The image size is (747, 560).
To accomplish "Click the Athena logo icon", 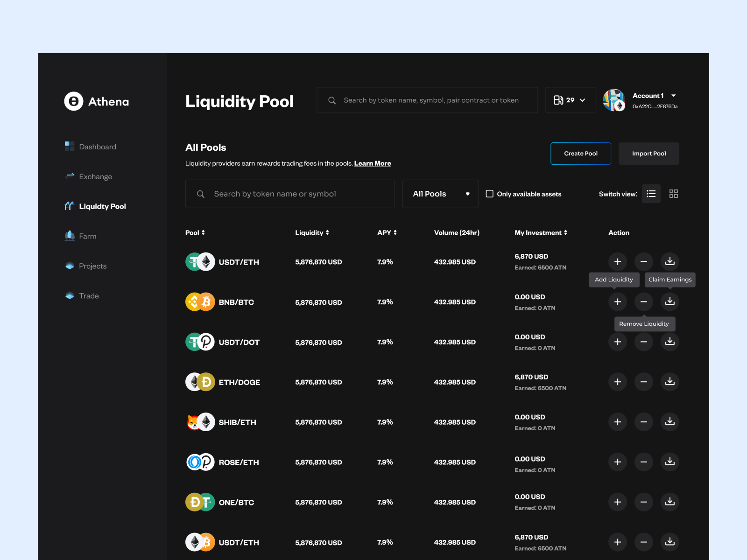I will (x=73, y=101).
